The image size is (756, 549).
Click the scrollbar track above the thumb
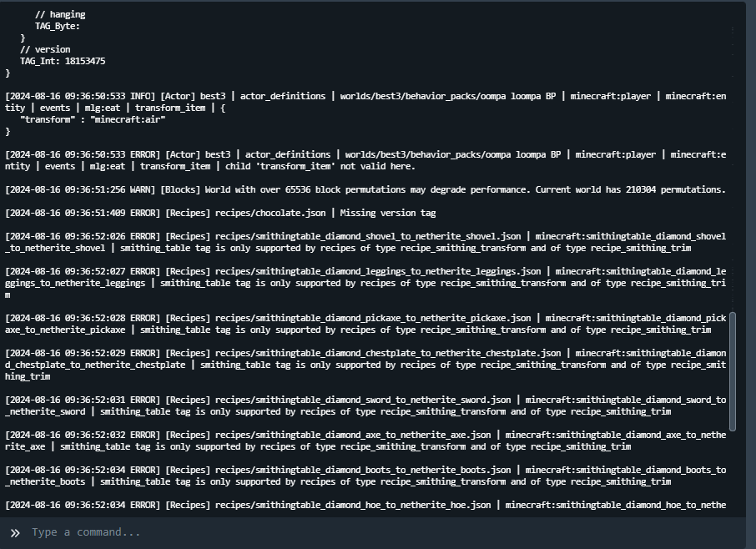point(733,167)
